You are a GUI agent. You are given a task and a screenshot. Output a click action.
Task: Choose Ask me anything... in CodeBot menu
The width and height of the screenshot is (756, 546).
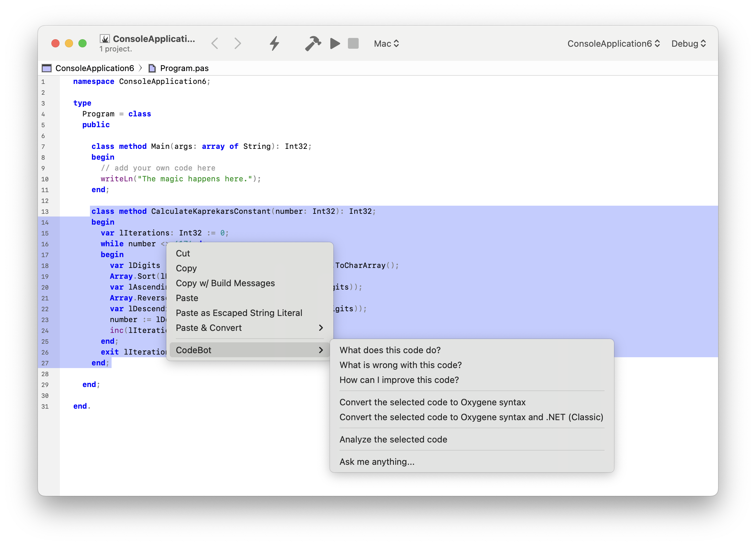coord(472,462)
